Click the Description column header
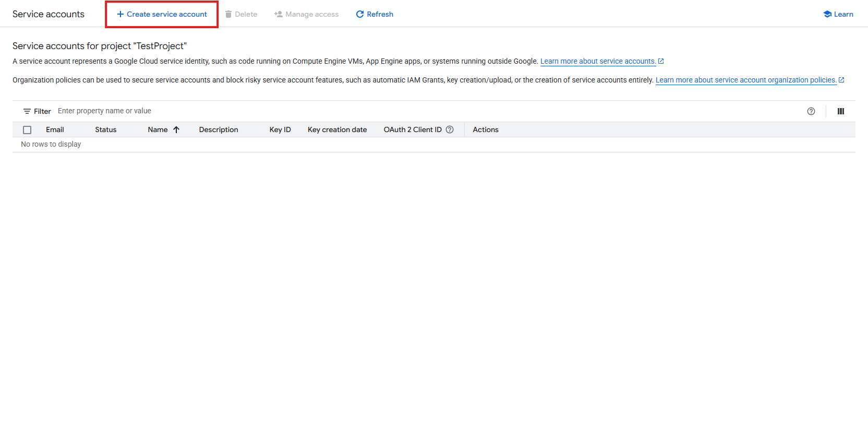Screen dimensions: 868x437 219,129
